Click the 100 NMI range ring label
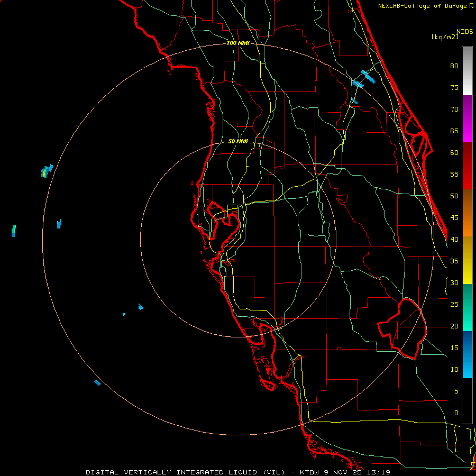Viewport: 476px width, 476px height. (x=238, y=43)
